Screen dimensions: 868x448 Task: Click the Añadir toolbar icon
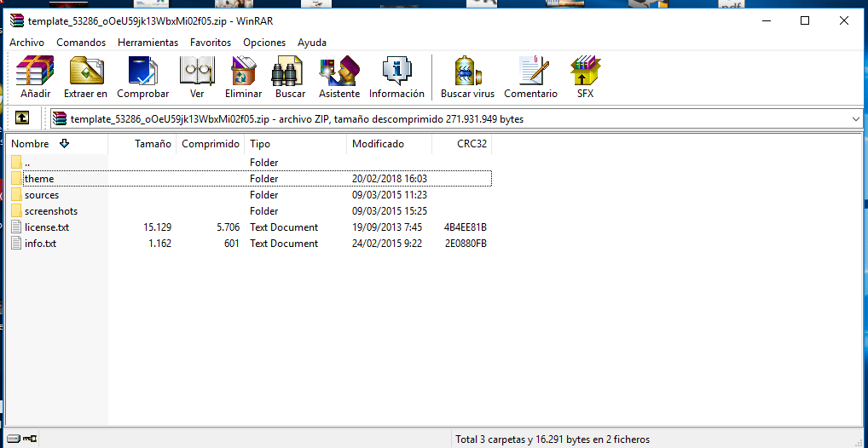(x=35, y=71)
